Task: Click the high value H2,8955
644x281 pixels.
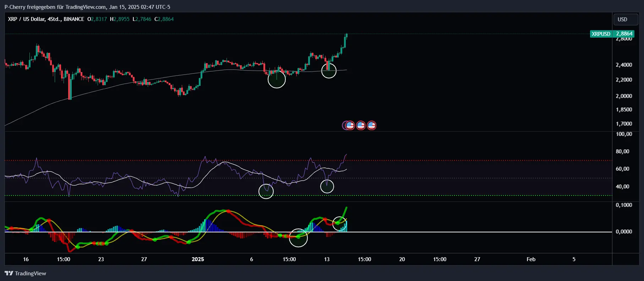Action: (120, 19)
